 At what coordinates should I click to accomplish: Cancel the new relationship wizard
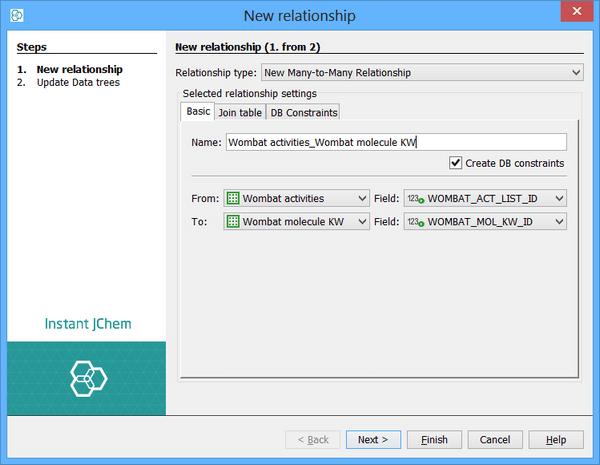495,440
